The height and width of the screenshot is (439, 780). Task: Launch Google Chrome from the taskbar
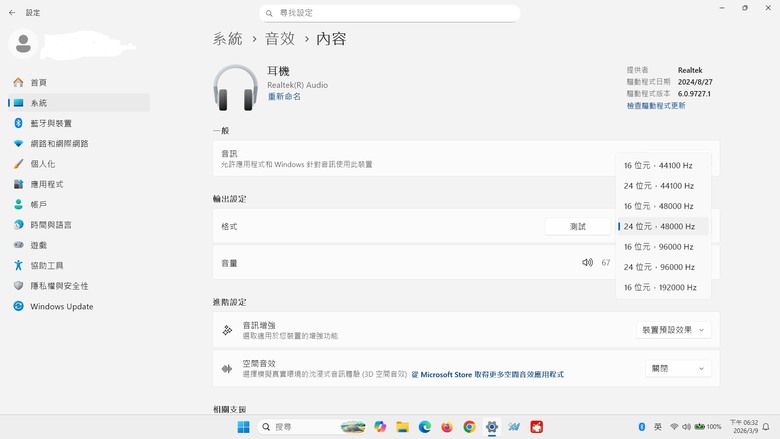(x=469, y=427)
